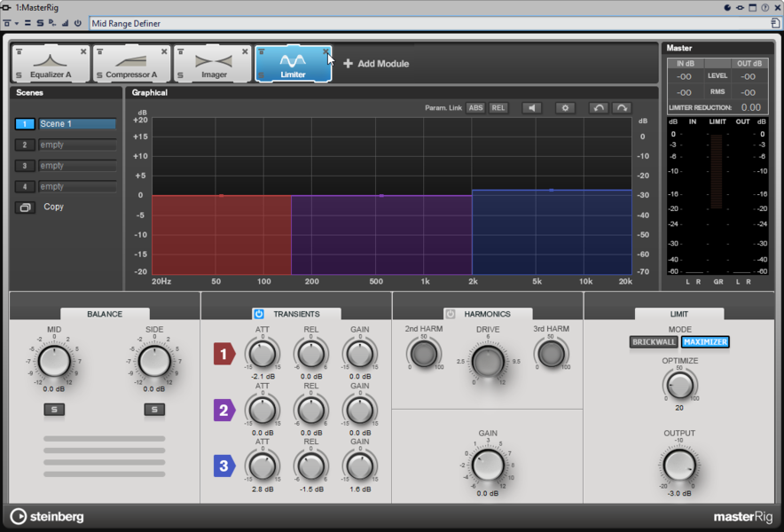
Task: Select MAXIMIZER limiter mode
Action: pos(705,342)
